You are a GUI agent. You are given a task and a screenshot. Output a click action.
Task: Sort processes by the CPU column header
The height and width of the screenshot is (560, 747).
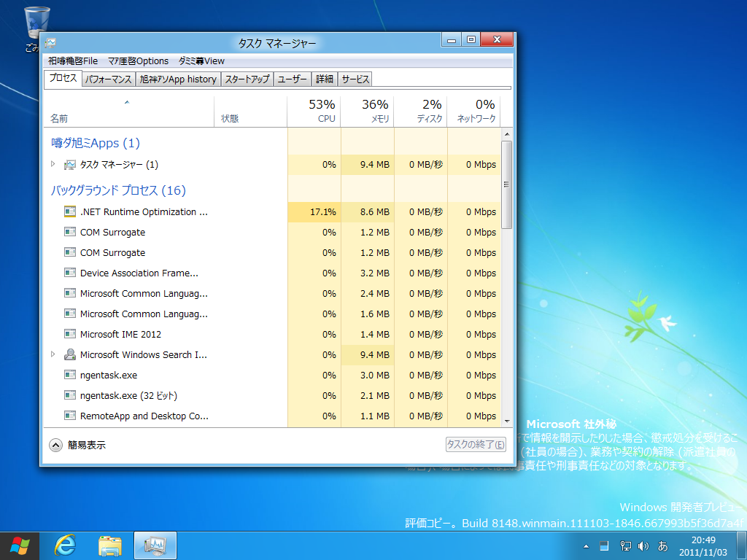314,111
